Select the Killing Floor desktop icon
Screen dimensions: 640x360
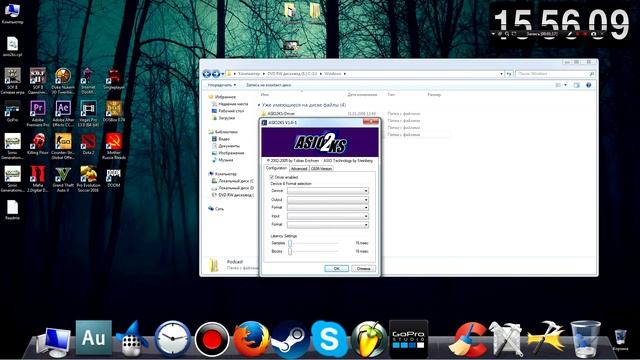point(38,144)
